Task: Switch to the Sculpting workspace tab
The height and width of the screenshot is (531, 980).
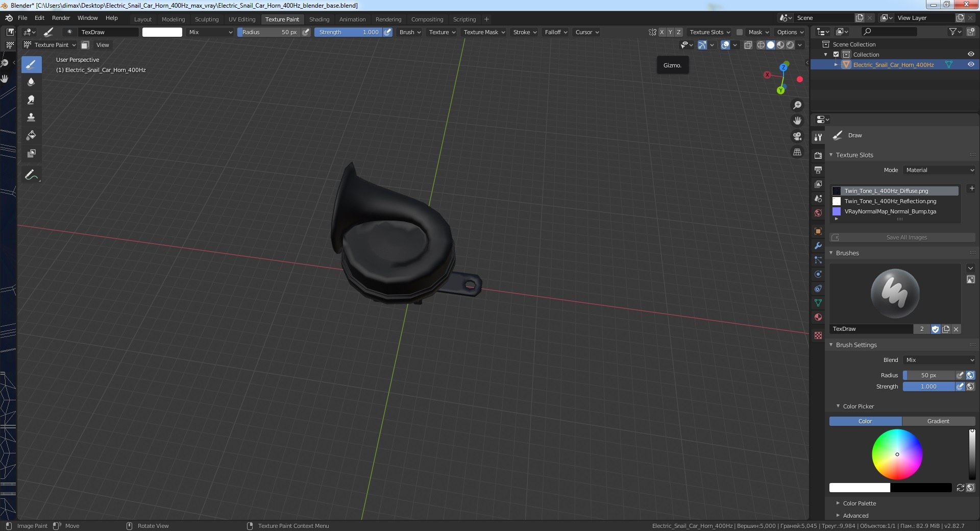Action: tap(207, 19)
